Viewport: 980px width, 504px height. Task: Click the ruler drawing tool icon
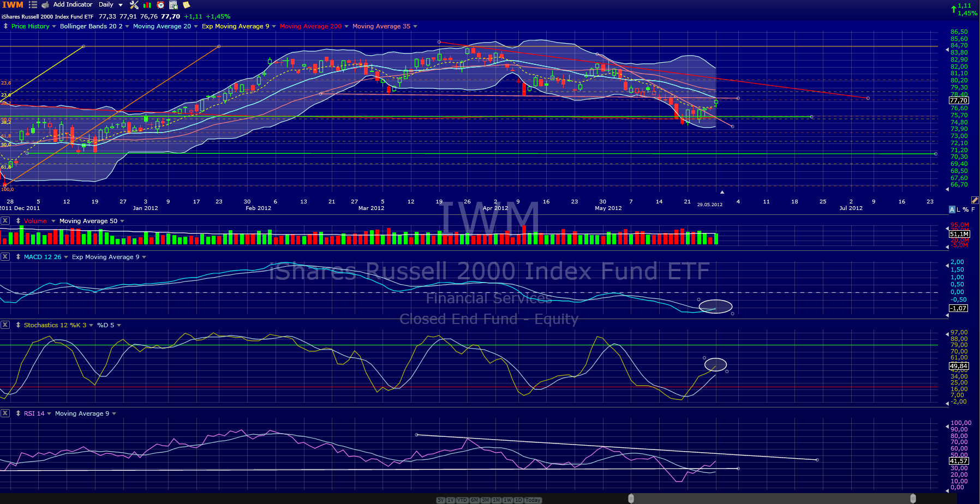(x=975, y=200)
